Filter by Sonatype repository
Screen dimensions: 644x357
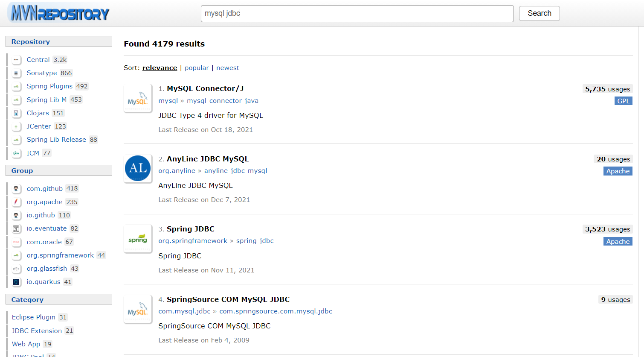(x=42, y=73)
